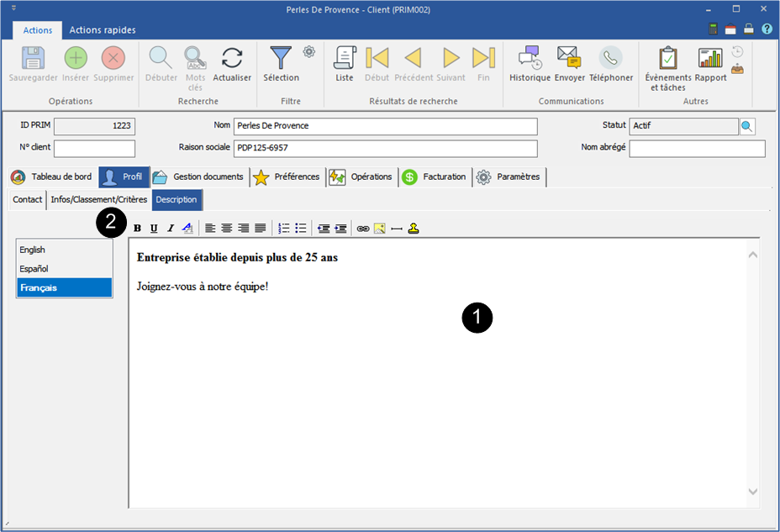The image size is (780, 532).
Task: Switch to Actions rapides ribbon tab
Action: (x=103, y=30)
